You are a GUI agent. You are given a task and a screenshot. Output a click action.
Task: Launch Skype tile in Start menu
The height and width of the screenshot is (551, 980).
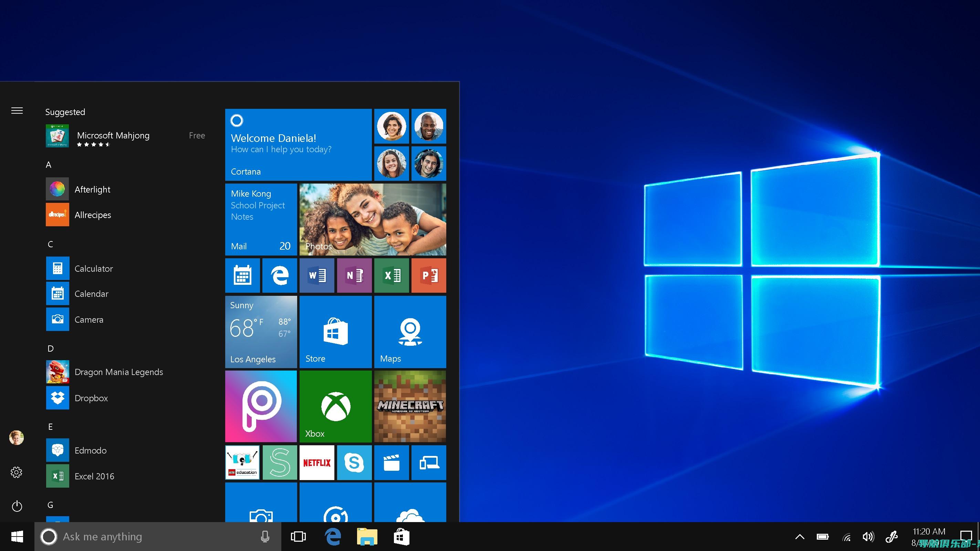click(353, 463)
